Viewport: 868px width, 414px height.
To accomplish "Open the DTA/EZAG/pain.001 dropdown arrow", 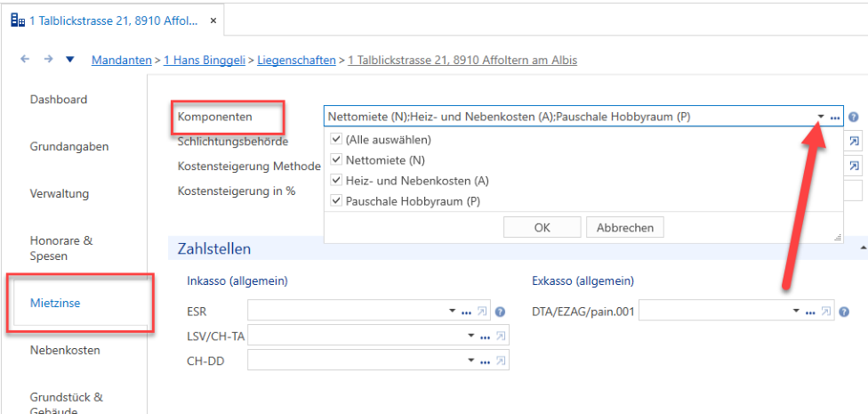I will (x=796, y=312).
